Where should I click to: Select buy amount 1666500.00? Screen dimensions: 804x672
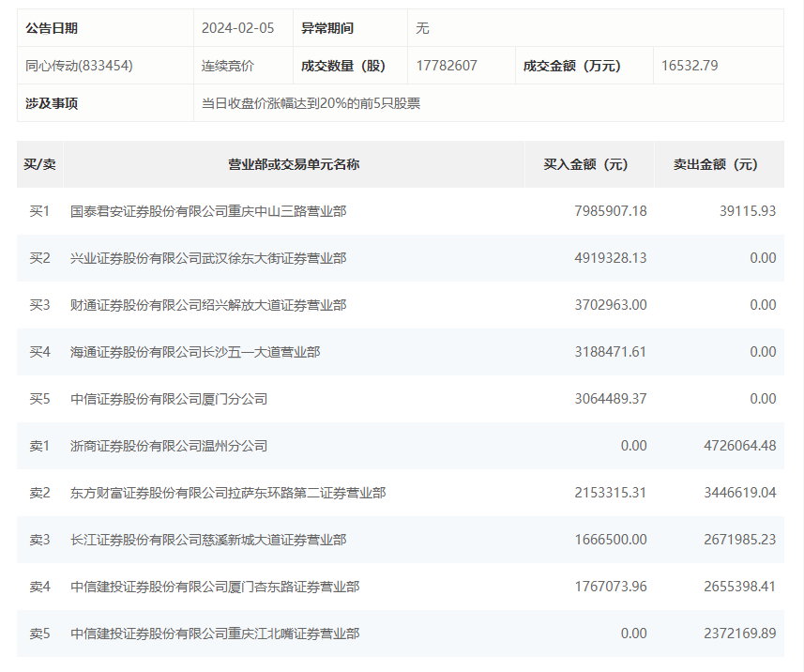611,540
